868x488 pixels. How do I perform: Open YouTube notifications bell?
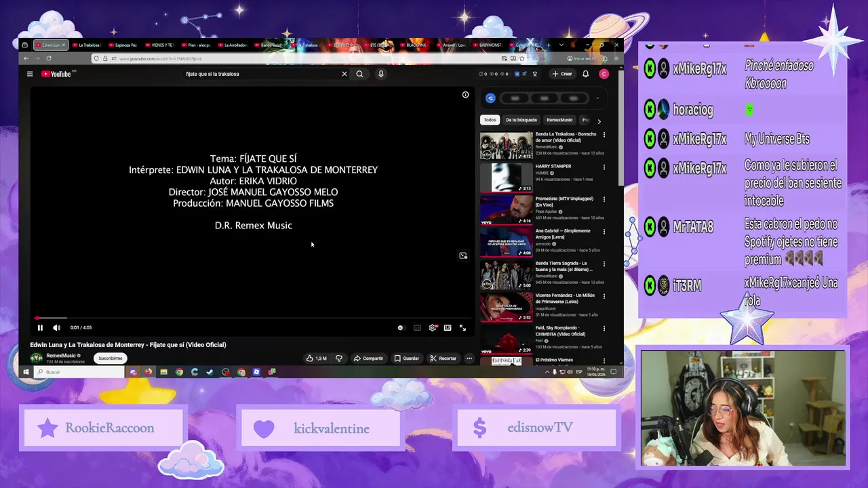point(586,74)
